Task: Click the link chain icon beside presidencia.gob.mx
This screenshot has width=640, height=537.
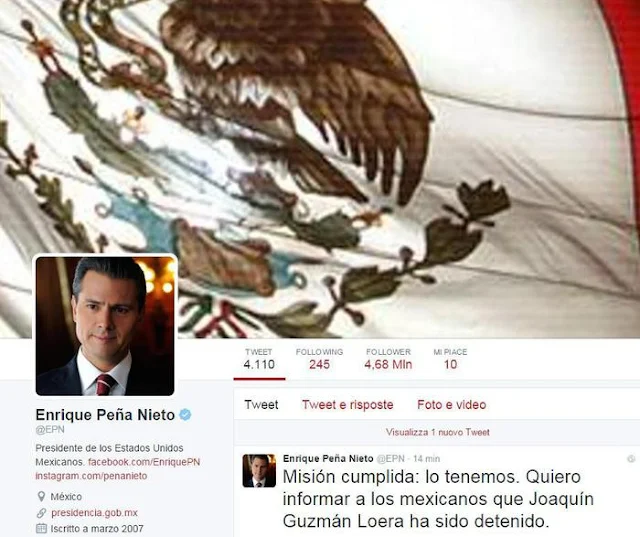Action: coord(41,513)
